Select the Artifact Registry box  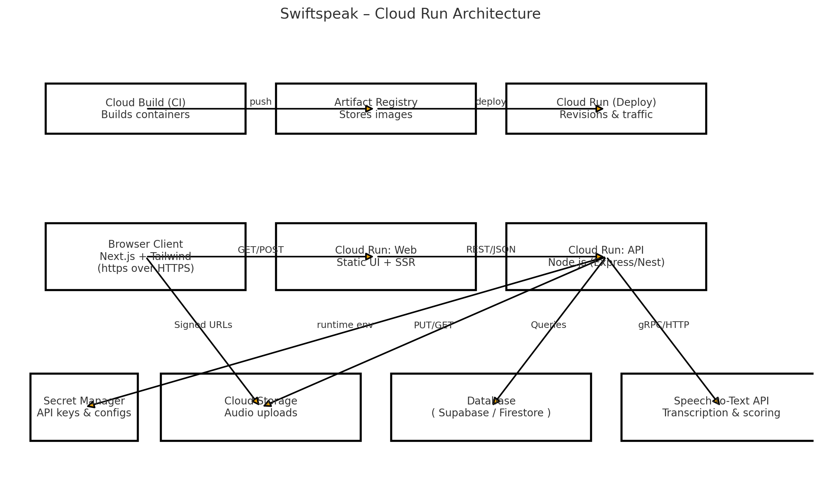click(376, 108)
